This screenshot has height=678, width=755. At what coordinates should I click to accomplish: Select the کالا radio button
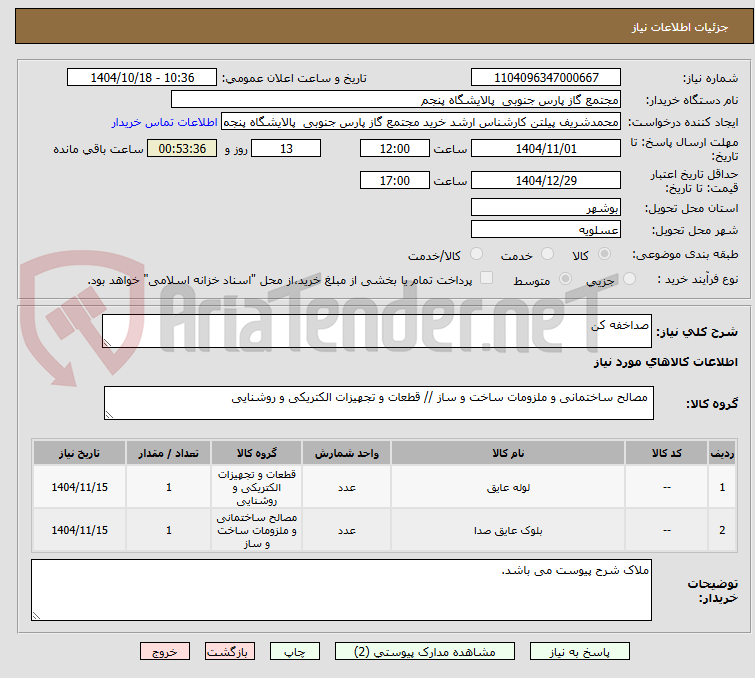(x=604, y=253)
